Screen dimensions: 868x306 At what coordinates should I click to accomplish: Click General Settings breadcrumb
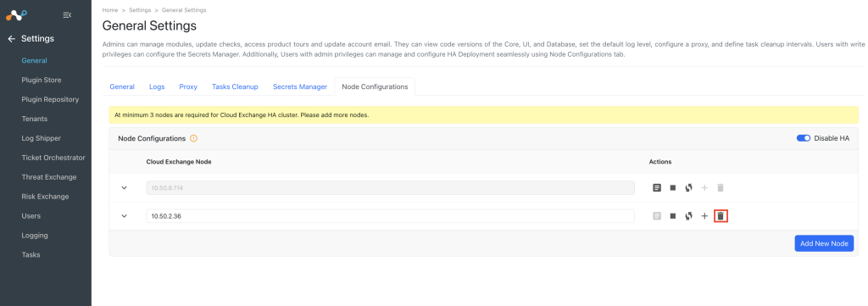184,10
